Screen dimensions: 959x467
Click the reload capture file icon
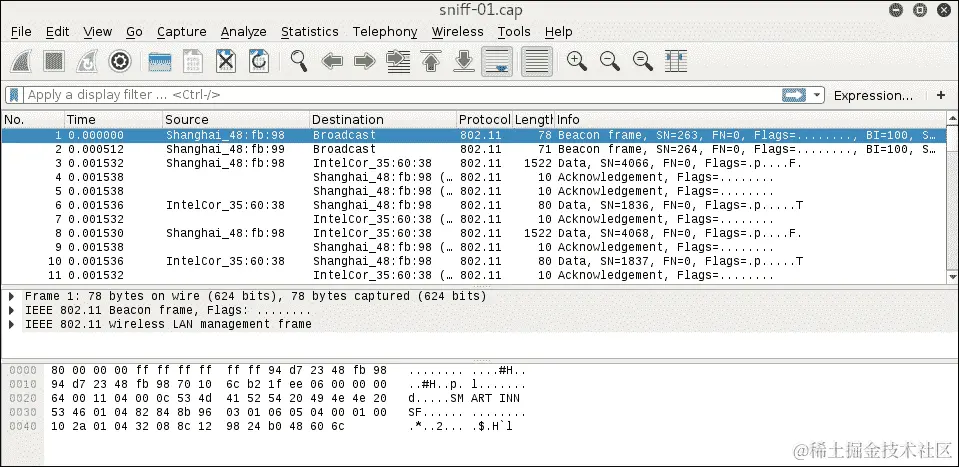259,62
